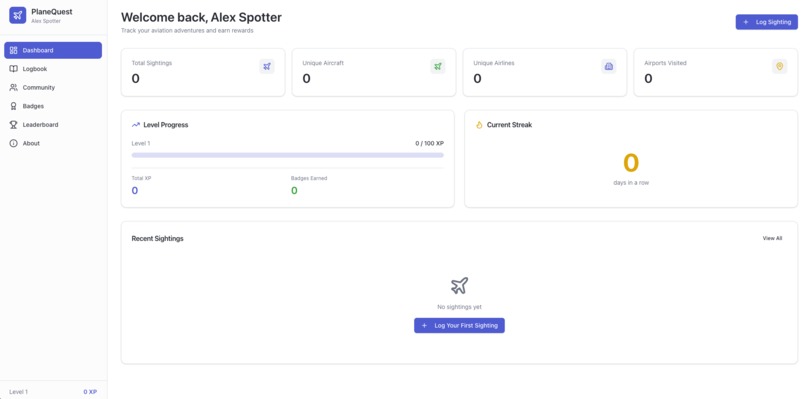Click the Airports Visited card

pyautogui.click(x=716, y=72)
